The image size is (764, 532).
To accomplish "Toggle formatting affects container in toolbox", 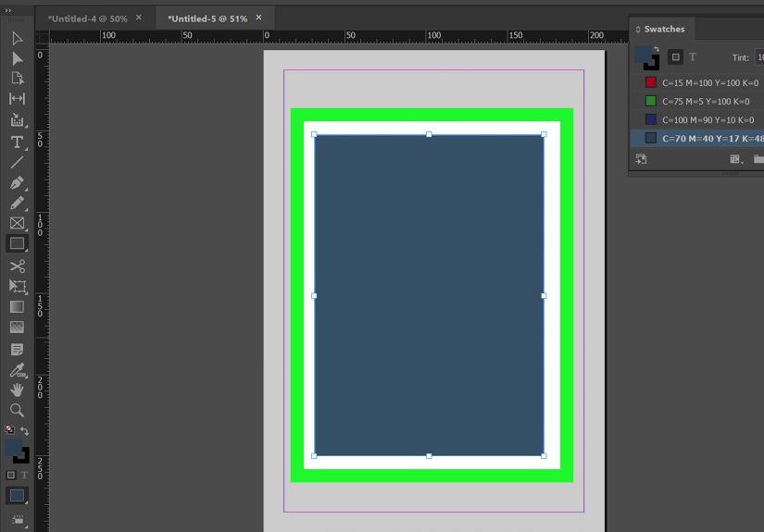I will (x=11, y=475).
